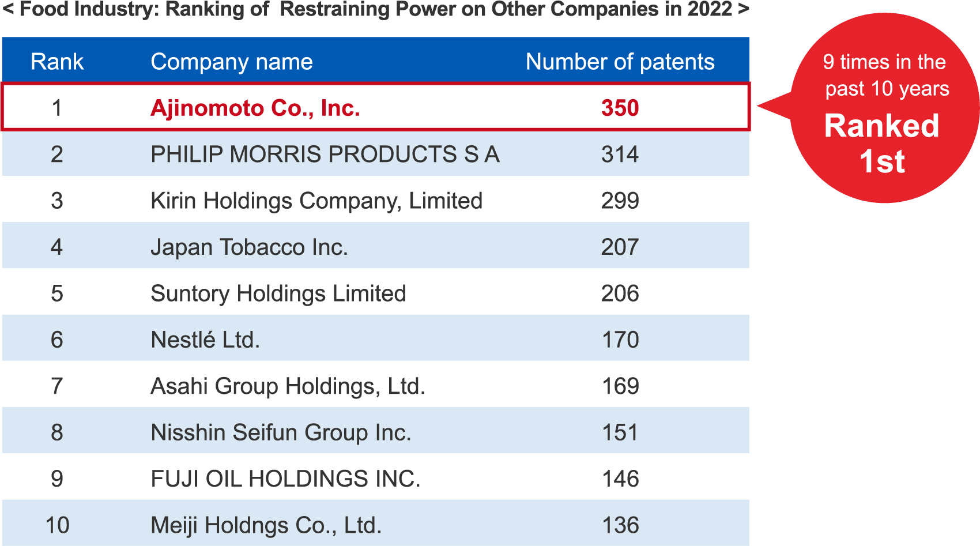Click the 350 patents value

point(620,108)
